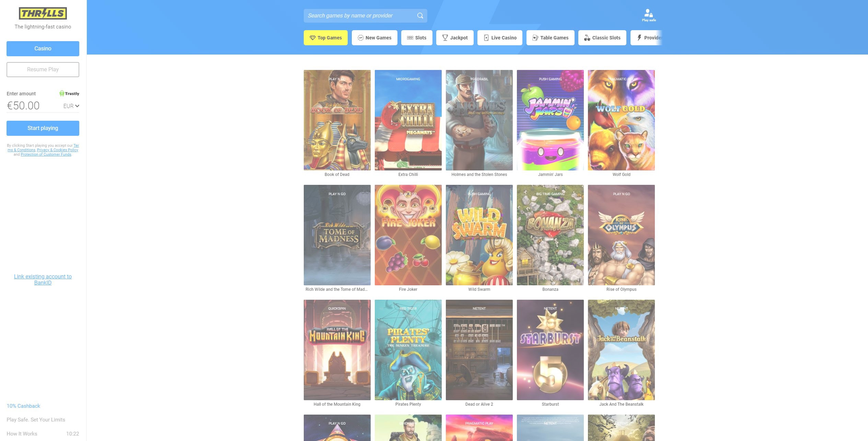Open the Book of Dead game
The height and width of the screenshot is (441, 868).
coord(337,120)
